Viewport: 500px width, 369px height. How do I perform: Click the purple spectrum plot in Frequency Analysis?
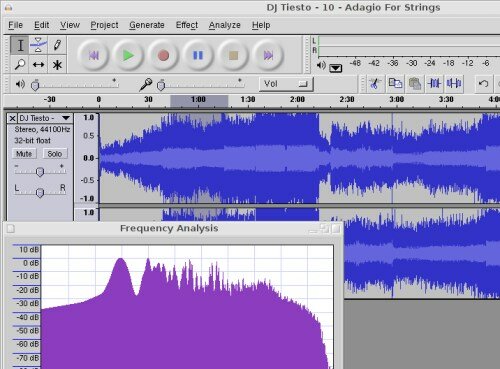click(187, 307)
